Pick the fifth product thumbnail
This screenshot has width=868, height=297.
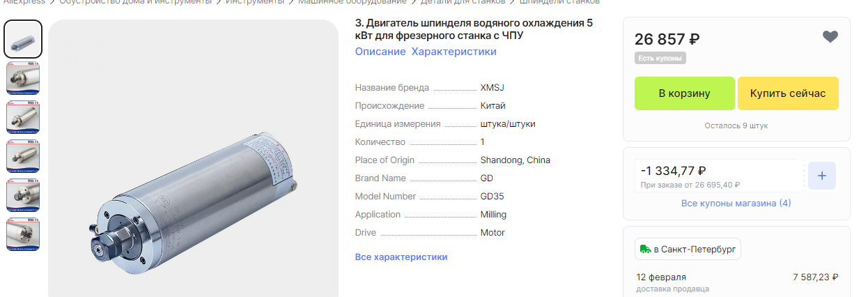[23, 195]
